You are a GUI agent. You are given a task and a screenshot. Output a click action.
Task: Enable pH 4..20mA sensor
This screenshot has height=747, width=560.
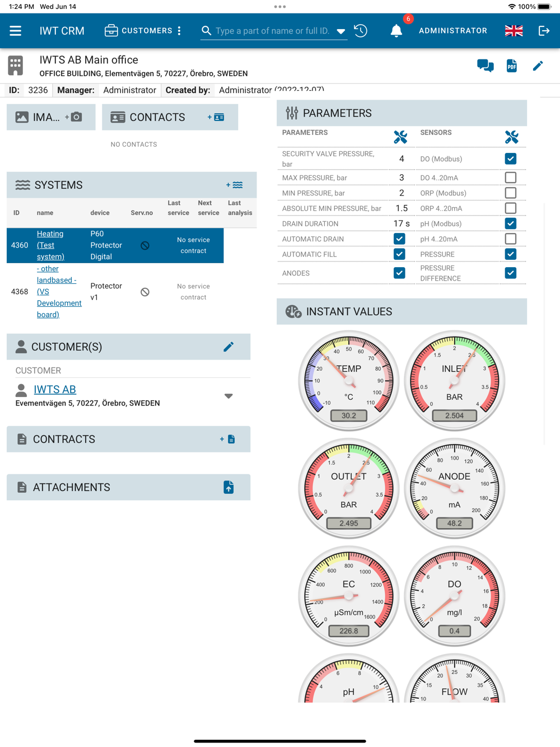tap(511, 239)
